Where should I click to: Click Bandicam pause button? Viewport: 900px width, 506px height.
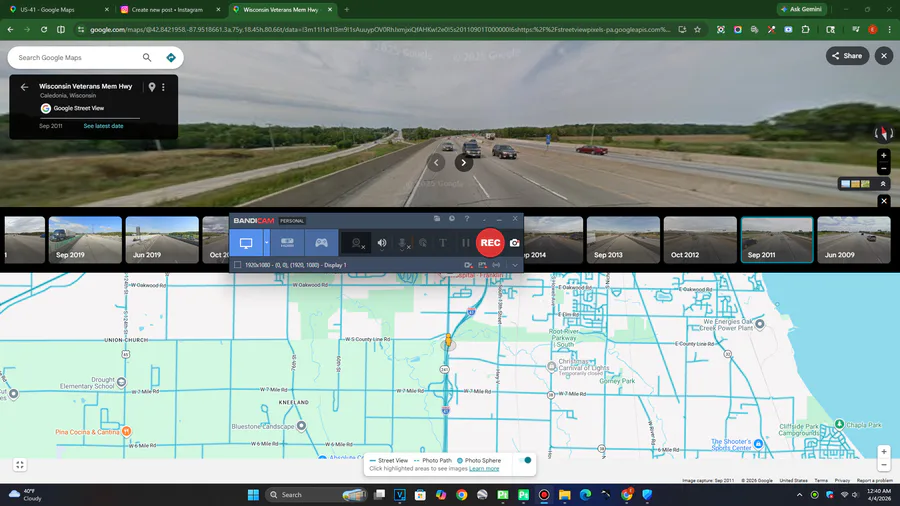click(465, 243)
